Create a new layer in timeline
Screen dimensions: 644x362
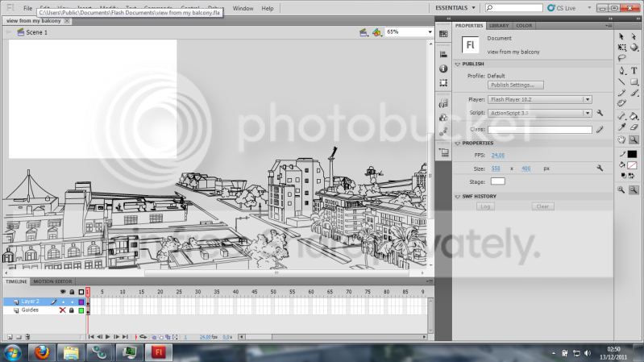(10, 337)
